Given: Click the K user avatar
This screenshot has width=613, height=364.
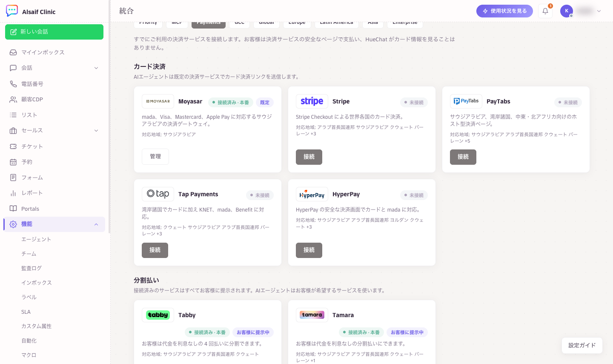Looking at the screenshot, I should 567,11.
